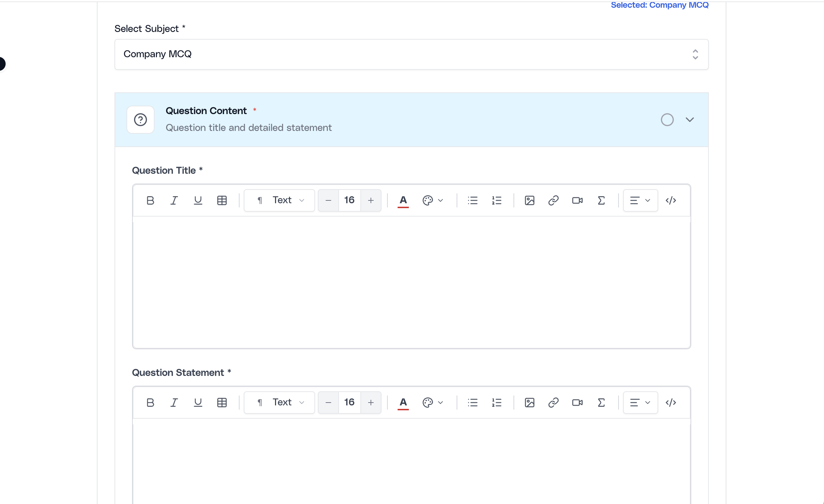Image resolution: width=824 pixels, height=504 pixels.
Task: Add link in Question Title editor
Action: (554, 200)
